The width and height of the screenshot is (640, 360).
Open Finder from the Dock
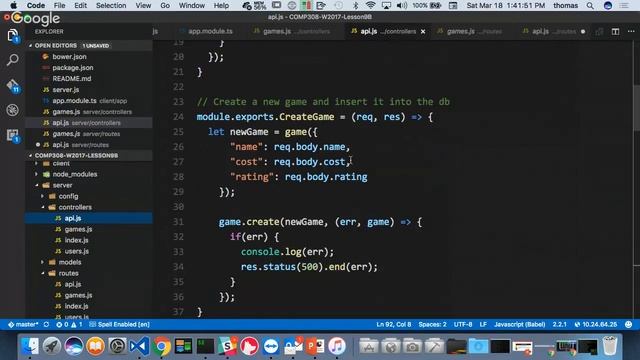(x=30, y=347)
